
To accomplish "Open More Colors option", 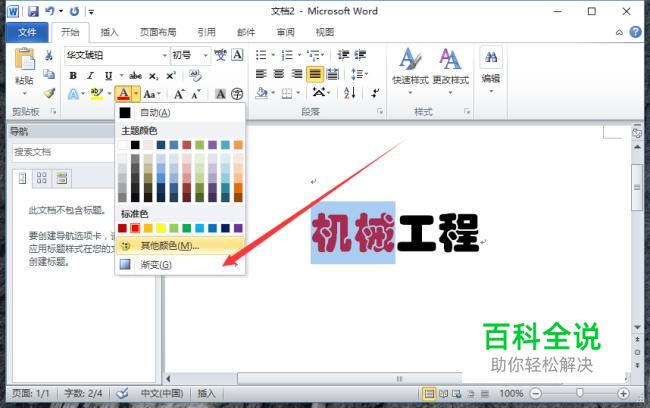I will pos(180,246).
